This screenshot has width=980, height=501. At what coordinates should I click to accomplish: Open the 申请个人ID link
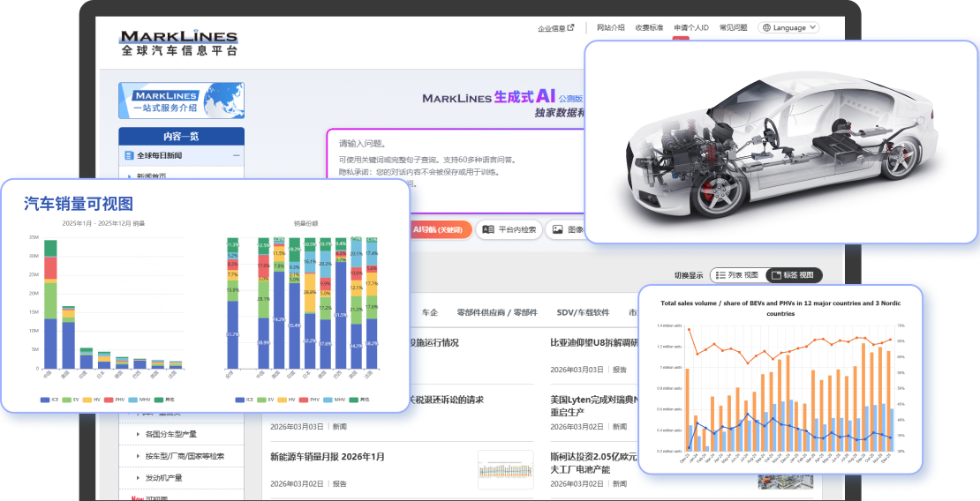click(x=690, y=27)
